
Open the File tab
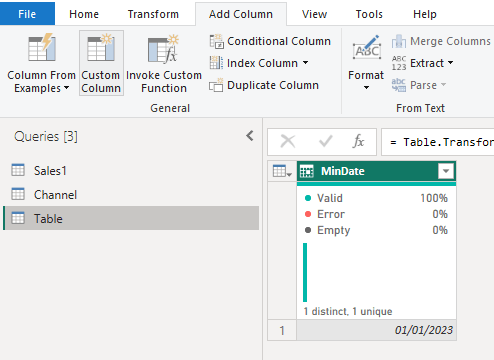(x=27, y=14)
